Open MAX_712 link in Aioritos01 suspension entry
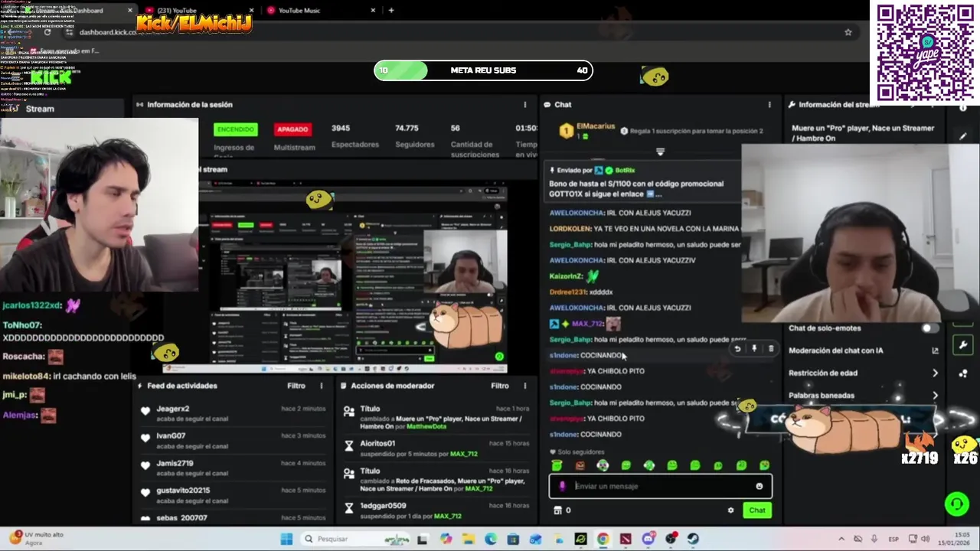Screen dimensions: 980x551 [464, 454]
